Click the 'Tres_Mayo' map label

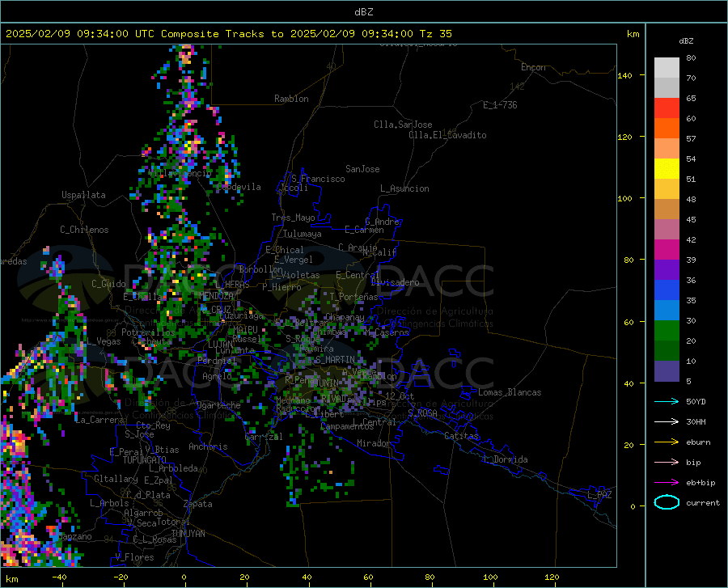tap(293, 218)
